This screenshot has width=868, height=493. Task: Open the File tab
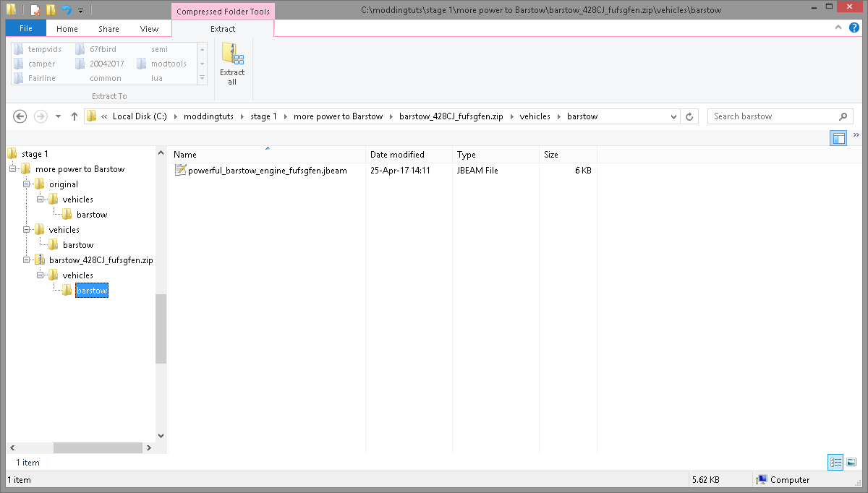point(26,29)
